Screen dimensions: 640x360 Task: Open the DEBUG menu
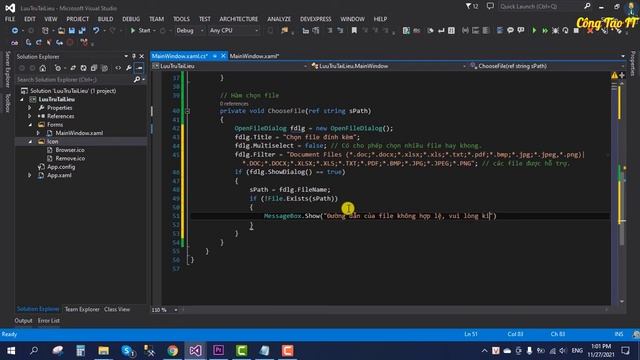[x=131, y=19]
